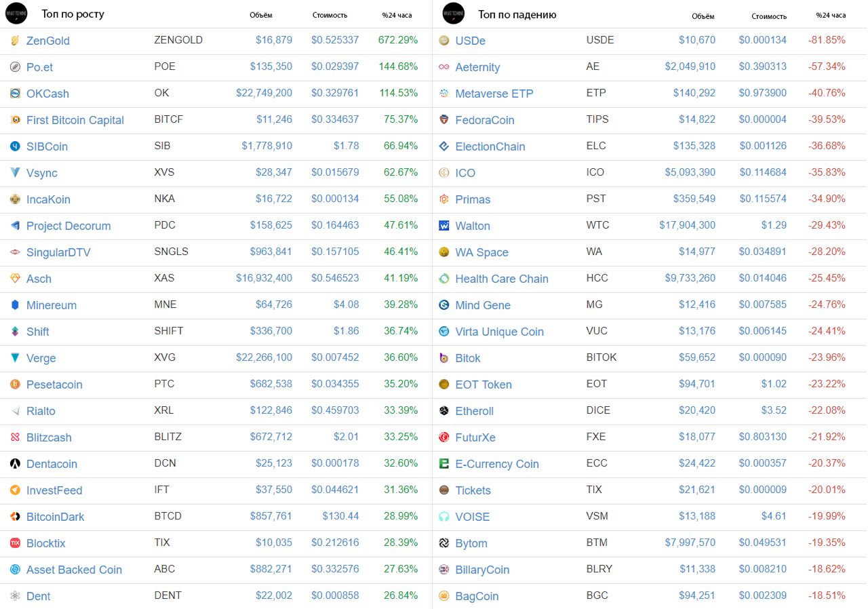Click the BitcoinDark coin icon
This screenshot has width=868, height=609.
click(x=15, y=517)
